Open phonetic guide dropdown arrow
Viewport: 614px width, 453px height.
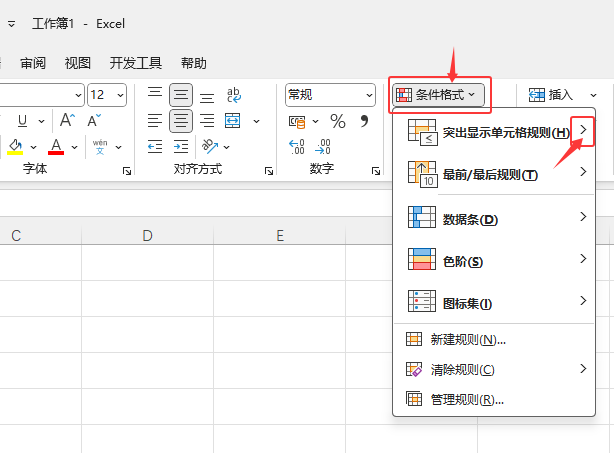(118, 148)
